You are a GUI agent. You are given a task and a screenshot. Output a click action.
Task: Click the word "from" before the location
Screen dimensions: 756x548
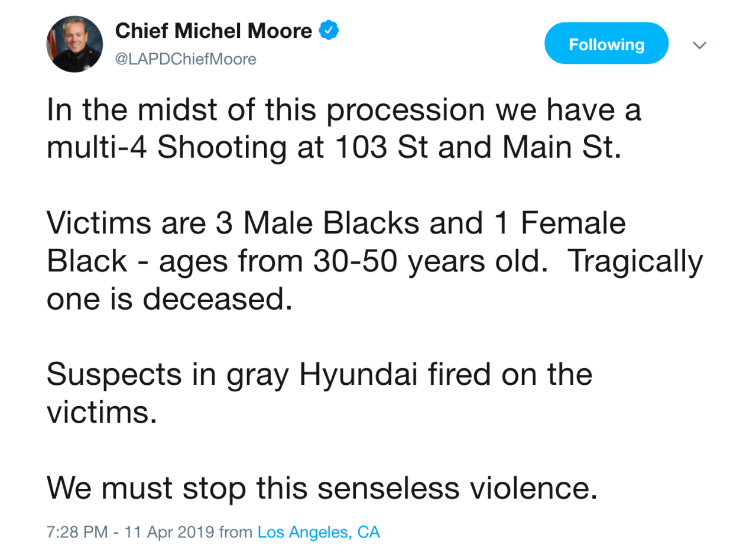click(x=235, y=532)
